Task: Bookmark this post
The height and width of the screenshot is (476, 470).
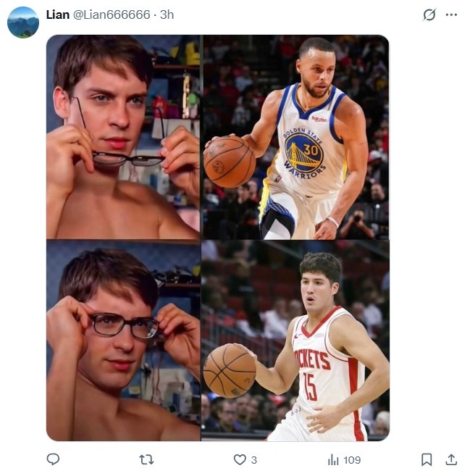Action: 427,459
